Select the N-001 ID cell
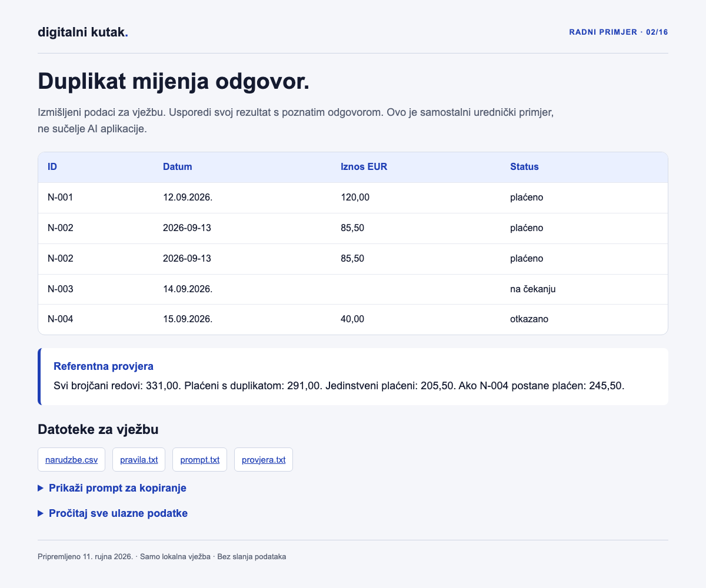 point(96,198)
